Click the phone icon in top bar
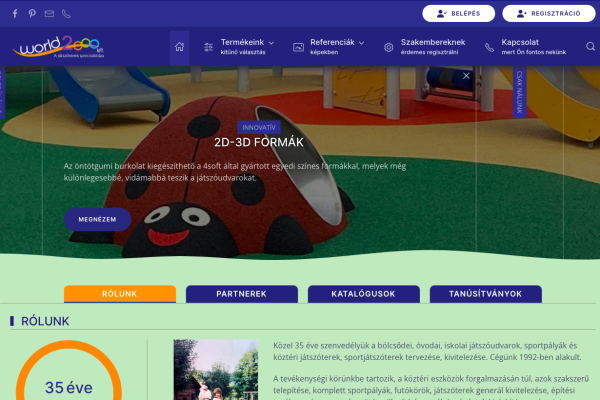This screenshot has width=600, height=400. tap(66, 14)
